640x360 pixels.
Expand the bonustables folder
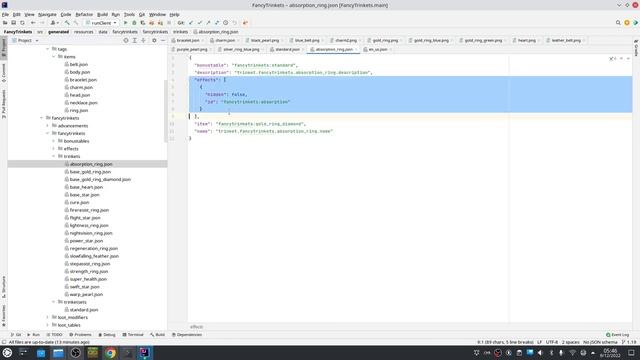click(53, 141)
